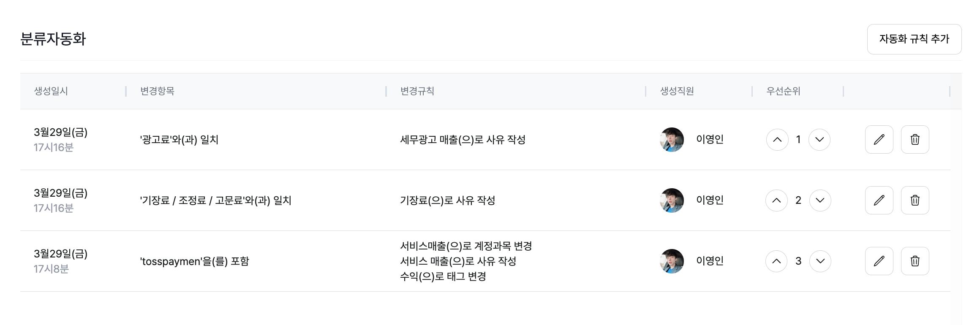Click the '변경항목' column header
980x325 pixels.
point(157,91)
